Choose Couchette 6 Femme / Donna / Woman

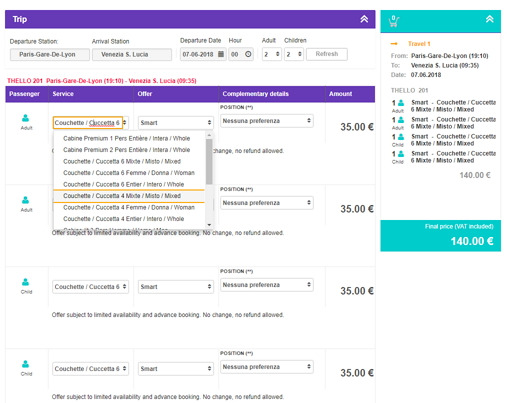click(129, 173)
